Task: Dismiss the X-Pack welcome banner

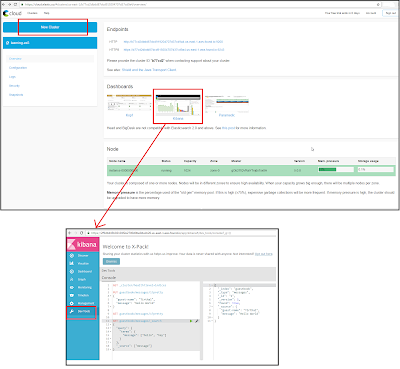Action: [x=111, y=261]
